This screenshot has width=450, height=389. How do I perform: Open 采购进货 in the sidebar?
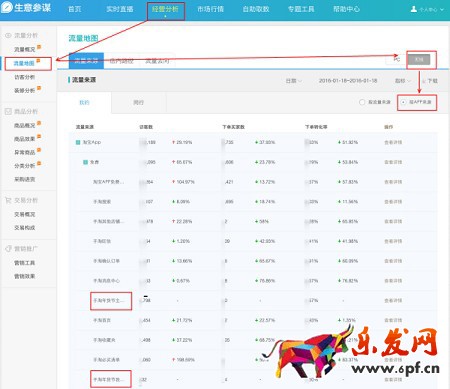click(x=25, y=179)
